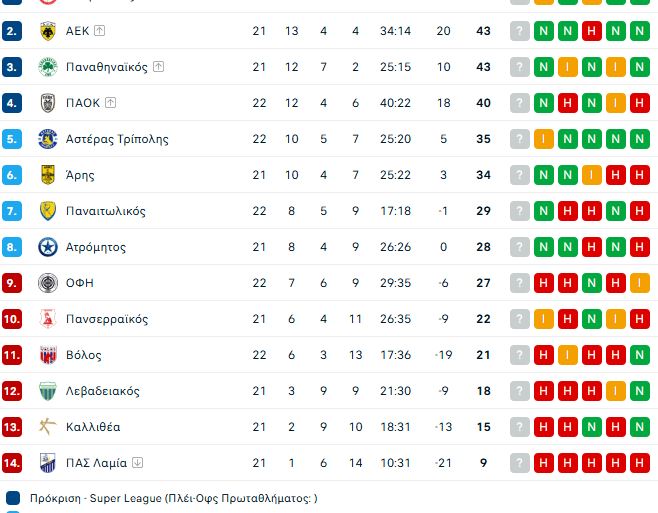Click the ΟΦΗ team badge
Screen dimensions: 658x513
47,283
